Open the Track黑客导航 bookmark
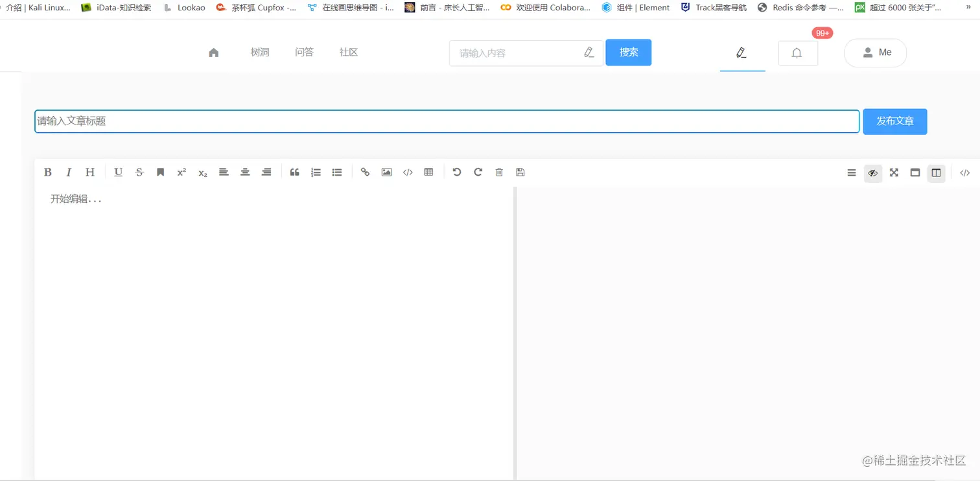Viewport: 980px width, 481px height. tap(714, 8)
